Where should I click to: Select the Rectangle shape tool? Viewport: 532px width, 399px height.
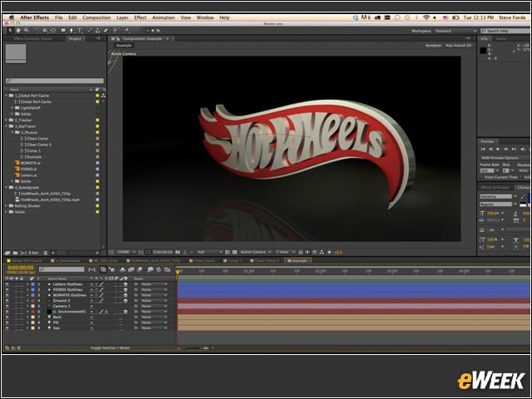pos(63,31)
